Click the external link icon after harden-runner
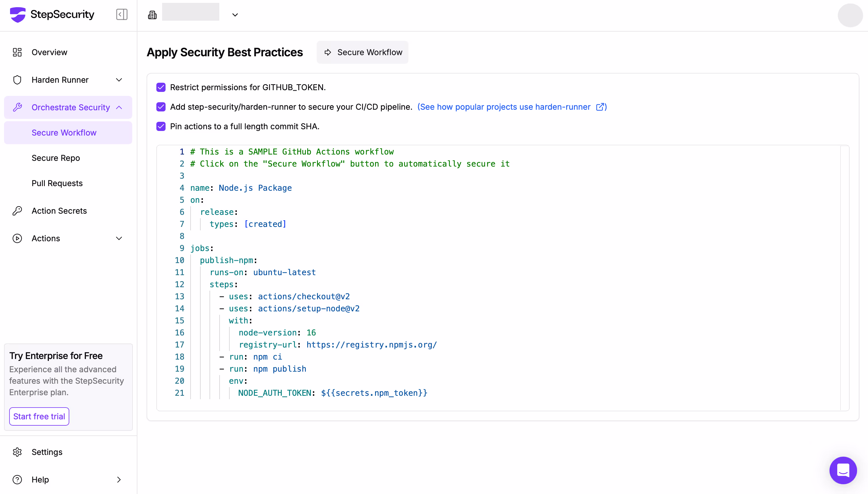Image resolution: width=868 pixels, height=494 pixels. coord(600,107)
